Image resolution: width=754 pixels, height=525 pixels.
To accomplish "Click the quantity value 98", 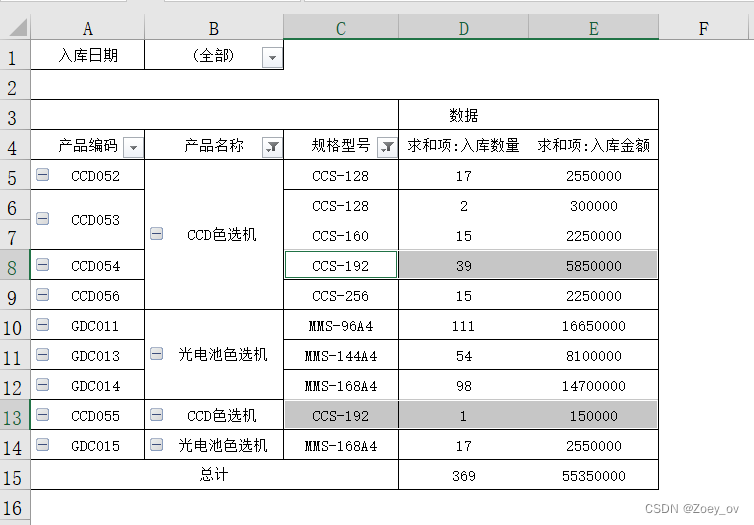I will [x=464, y=386].
